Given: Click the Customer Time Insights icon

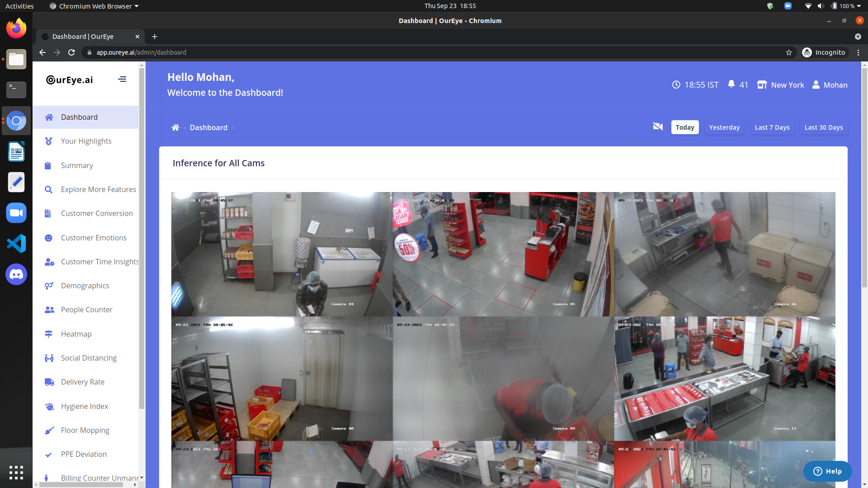Looking at the screenshot, I should click(49, 262).
